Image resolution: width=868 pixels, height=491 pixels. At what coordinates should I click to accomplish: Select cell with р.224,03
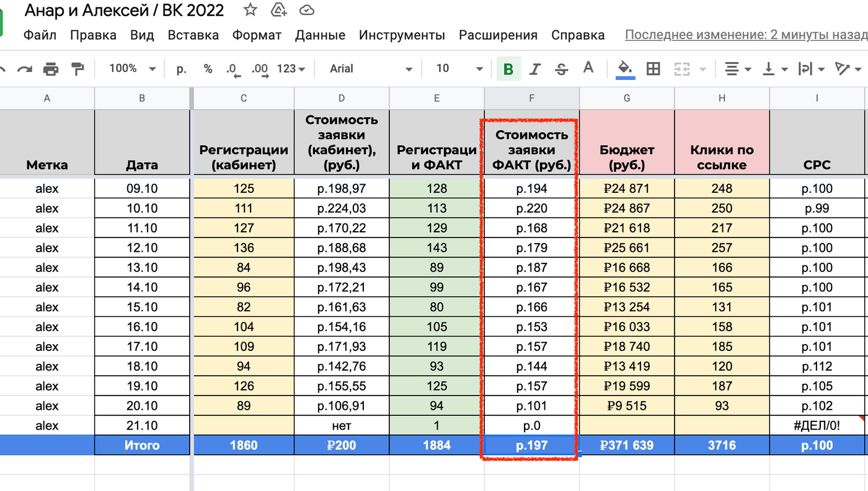click(x=342, y=208)
